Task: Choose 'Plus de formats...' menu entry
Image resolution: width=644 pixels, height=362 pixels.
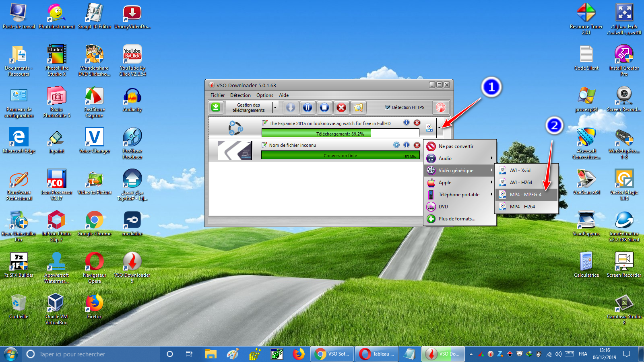Action: click(x=460, y=219)
